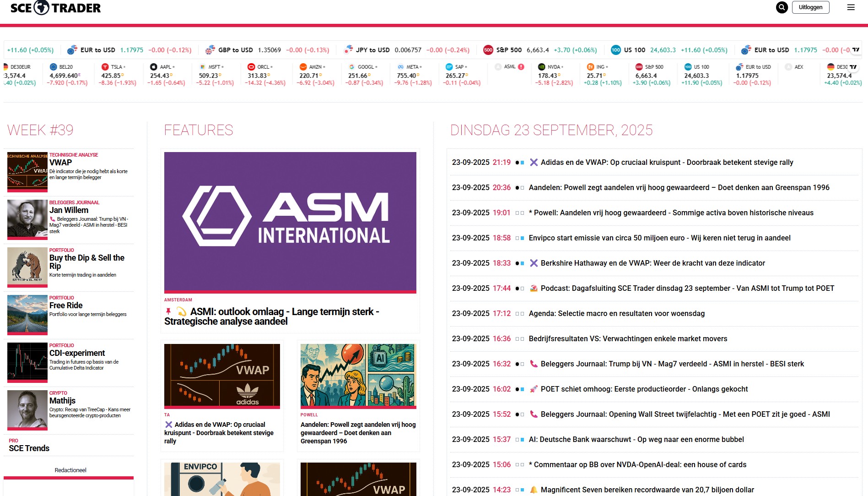Click the DINSDAG 23 SEPTEMBER, 2025 heading
This screenshot has width=868, height=496.
tap(551, 130)
